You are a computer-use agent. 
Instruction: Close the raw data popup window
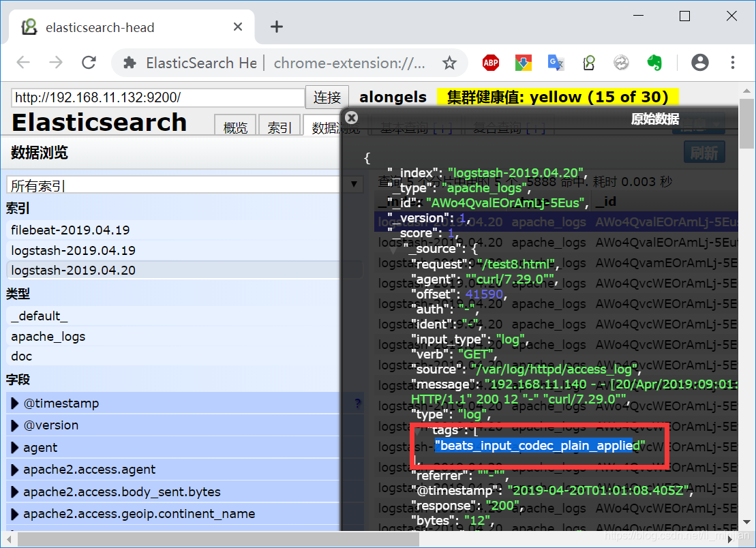pos(351,117)
